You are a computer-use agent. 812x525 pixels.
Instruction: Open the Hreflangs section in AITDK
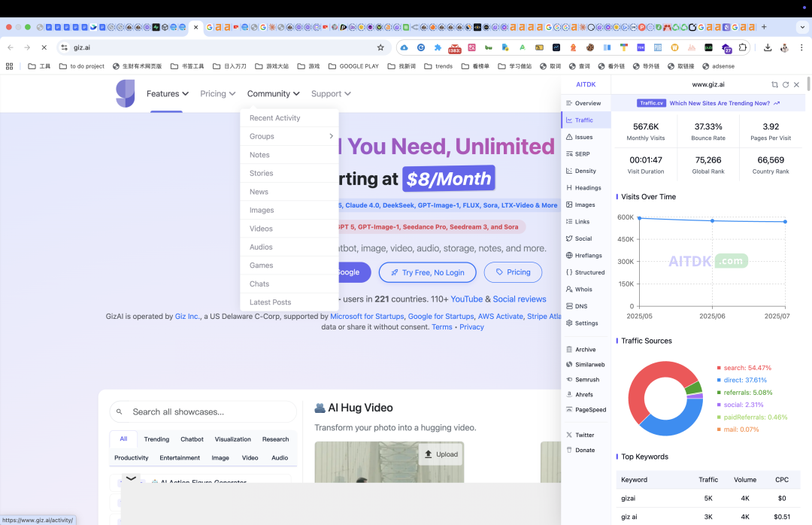pos(583,256)
